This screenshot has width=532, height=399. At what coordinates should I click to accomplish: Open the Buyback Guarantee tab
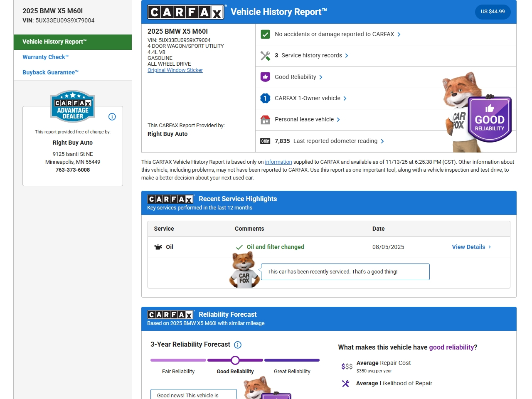(50, 72)
